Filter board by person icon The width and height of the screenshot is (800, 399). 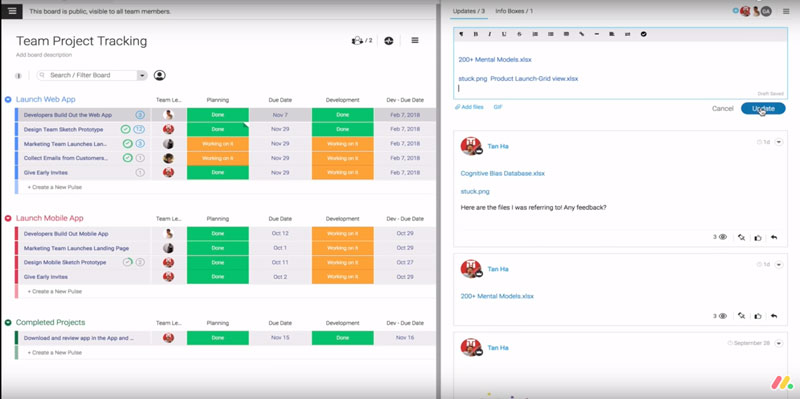pyautogui.click(x=160, y=76)
